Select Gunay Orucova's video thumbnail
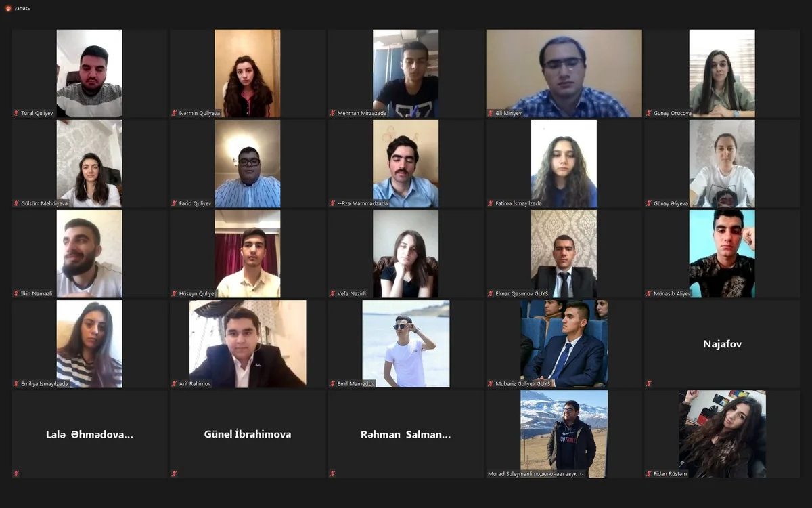 click(x=722, y=73)
